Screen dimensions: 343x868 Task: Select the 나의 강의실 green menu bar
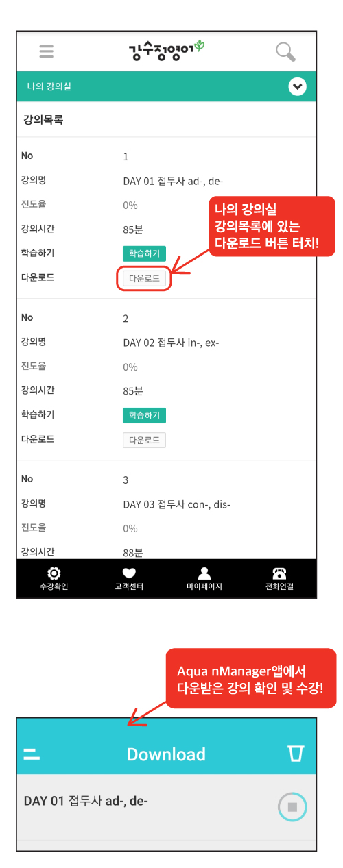[167, 86]
